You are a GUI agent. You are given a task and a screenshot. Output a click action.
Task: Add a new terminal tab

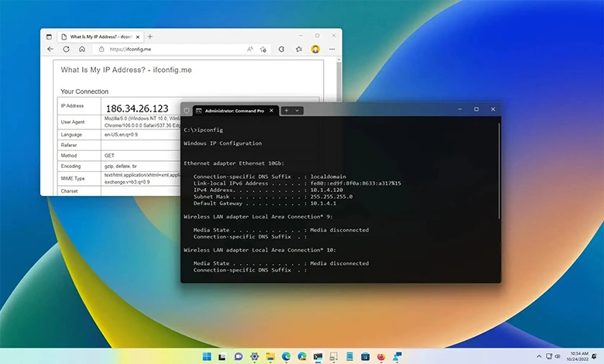click(287, 110)
